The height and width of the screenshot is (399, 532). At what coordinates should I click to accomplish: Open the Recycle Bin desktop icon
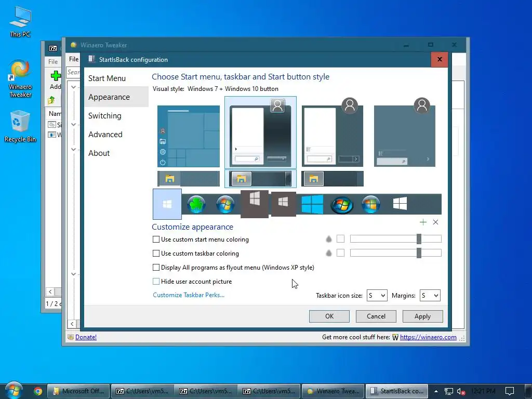pos(20,126)
